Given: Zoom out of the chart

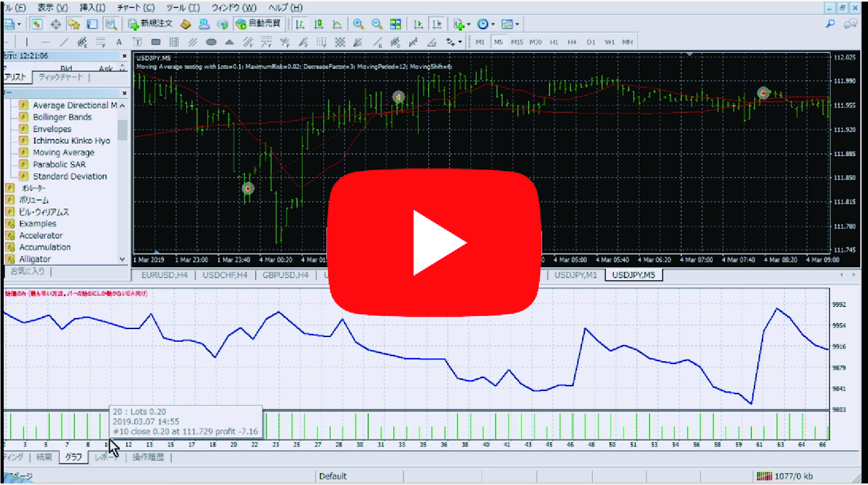Looking at the screenshot, I should tap(377, 24).
